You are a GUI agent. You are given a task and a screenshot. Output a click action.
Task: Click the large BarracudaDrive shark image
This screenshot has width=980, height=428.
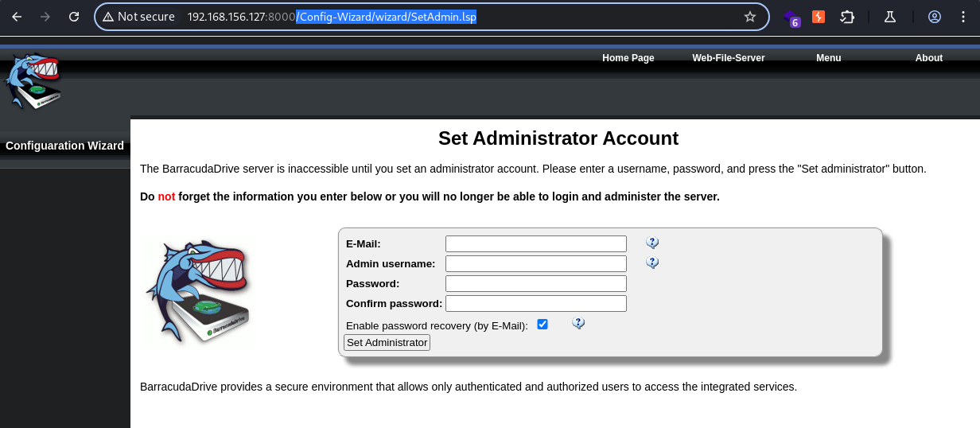point(198,290)
